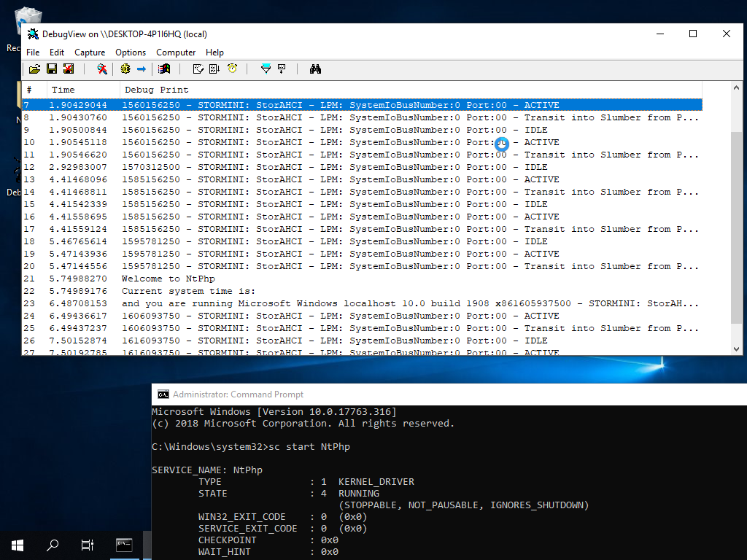Toggle the Capture magnifier icon

102,69
